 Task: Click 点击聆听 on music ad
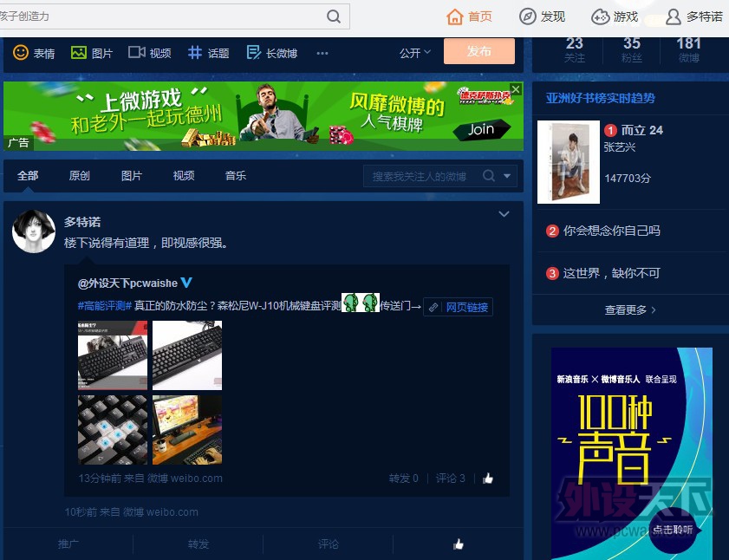(673, 531)
